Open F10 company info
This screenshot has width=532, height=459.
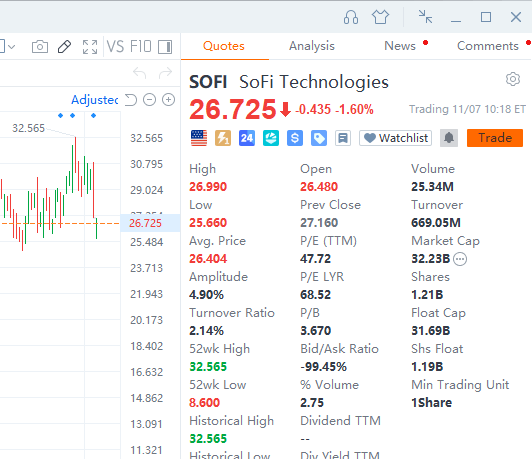[140, 46]
